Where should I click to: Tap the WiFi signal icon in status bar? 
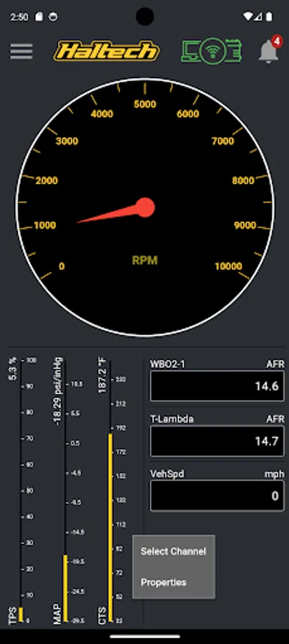[x=248, y=17]
